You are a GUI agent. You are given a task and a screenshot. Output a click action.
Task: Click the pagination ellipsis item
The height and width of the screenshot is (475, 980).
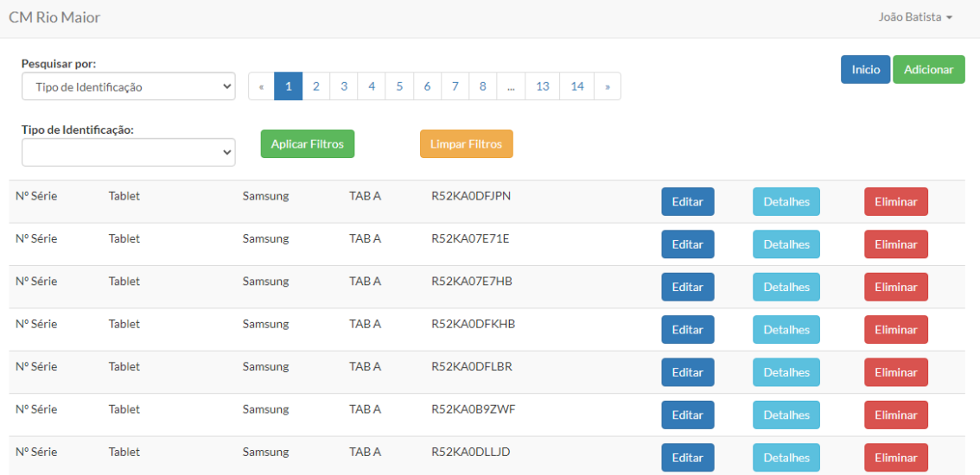(x=512, y=86)
